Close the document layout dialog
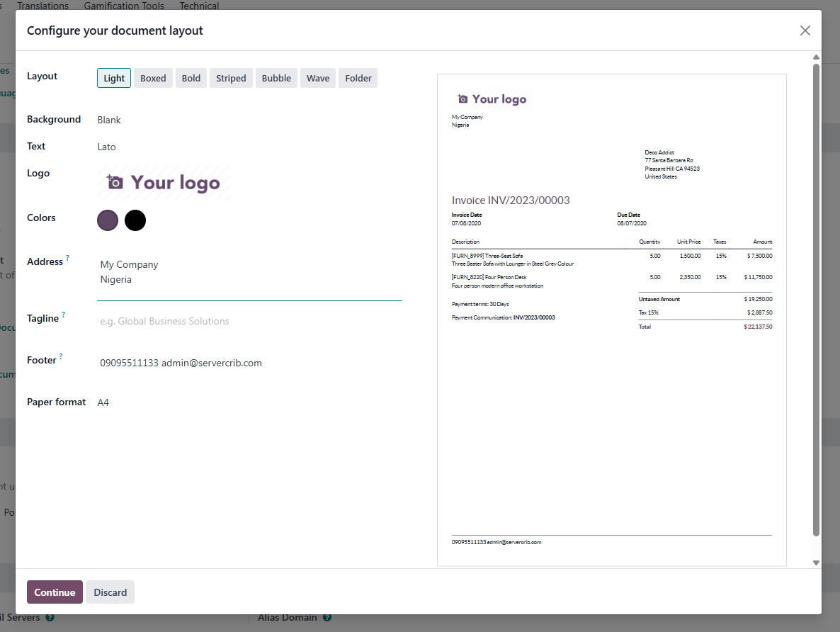This screenshot has width=840, height=632. pyautogui.click(x=805, y=30)
